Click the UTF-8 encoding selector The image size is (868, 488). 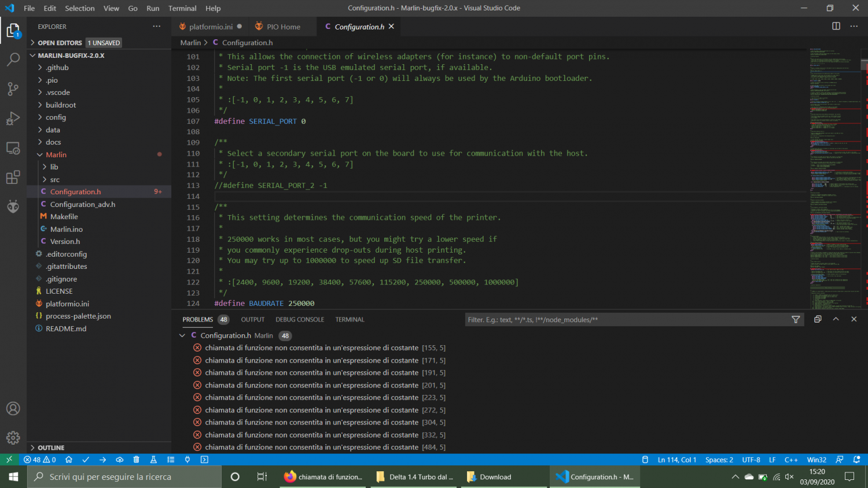pos(751,460)
